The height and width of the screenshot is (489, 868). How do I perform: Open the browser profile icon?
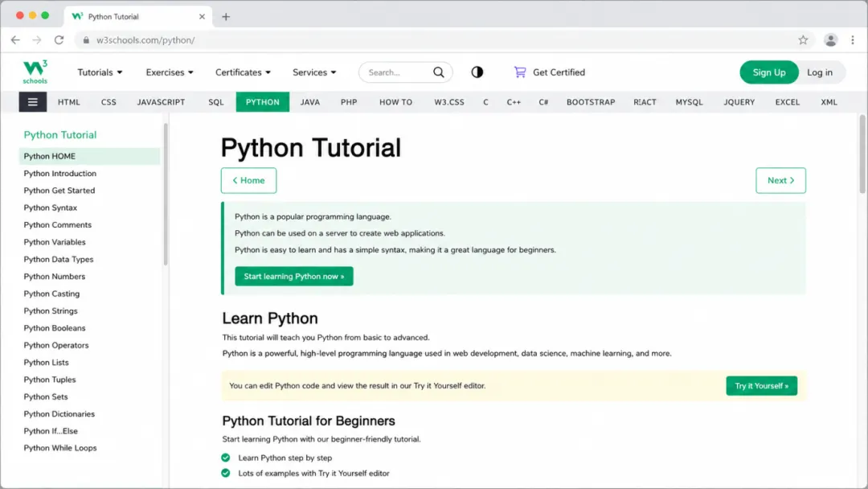[x=830, y=40]
